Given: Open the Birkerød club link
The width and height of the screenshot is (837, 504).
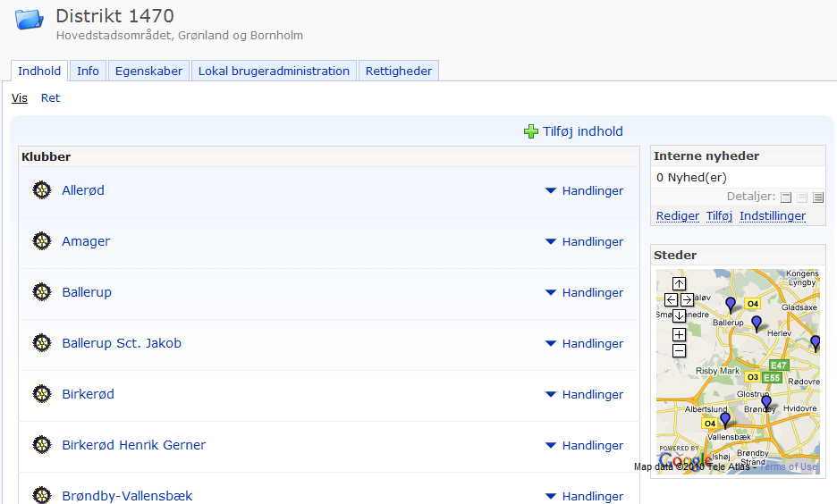Looking at the screenshot, I should 88,394.
